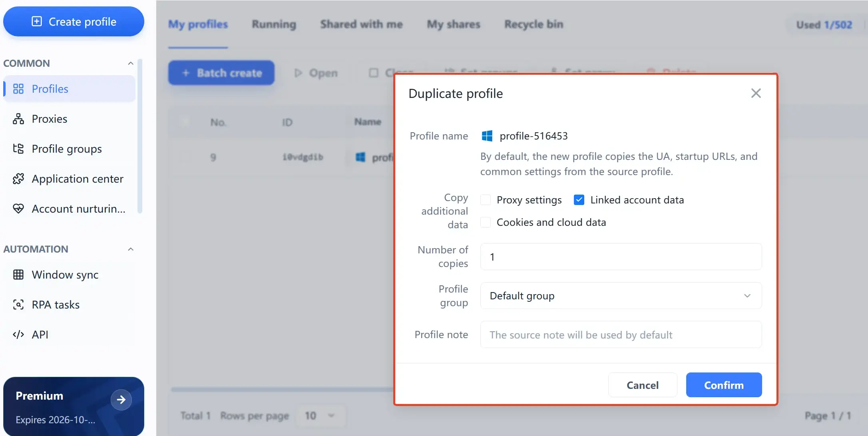Open Window sync

[x=69, y=275]
